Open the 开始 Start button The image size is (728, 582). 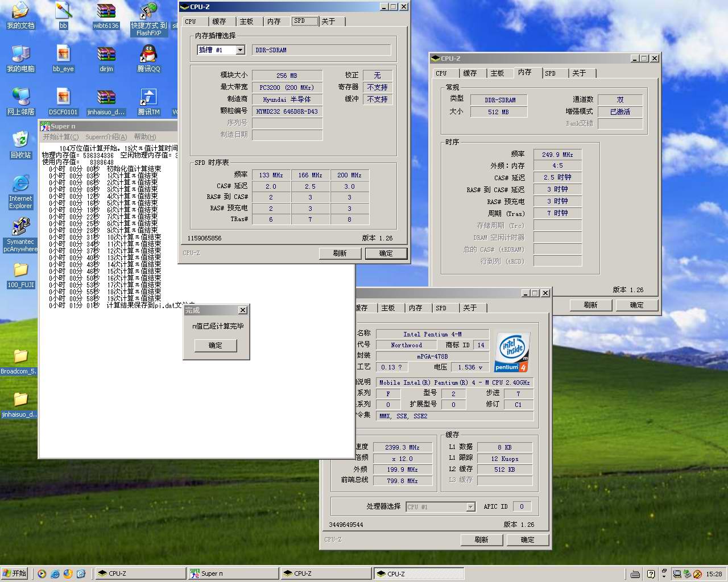(15, 573)
